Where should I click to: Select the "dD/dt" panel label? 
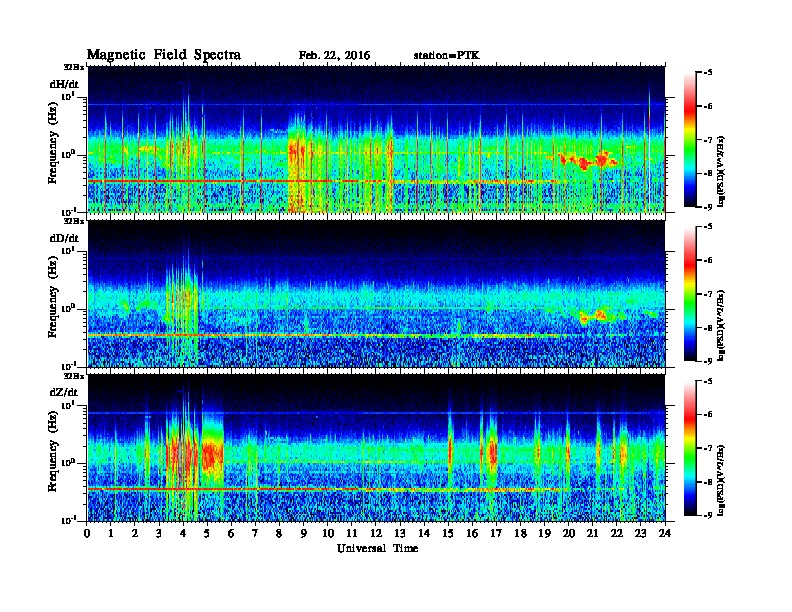tap(64, 238)
